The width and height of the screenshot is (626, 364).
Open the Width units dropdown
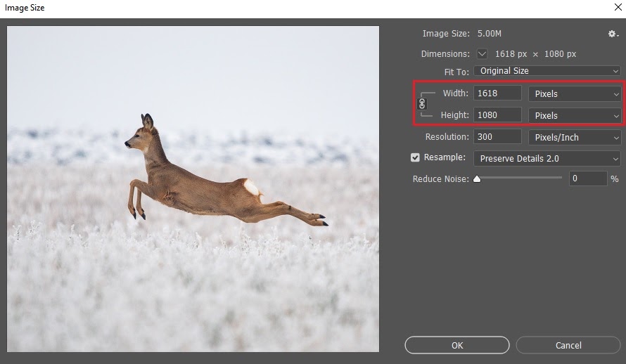coord(575,94)
